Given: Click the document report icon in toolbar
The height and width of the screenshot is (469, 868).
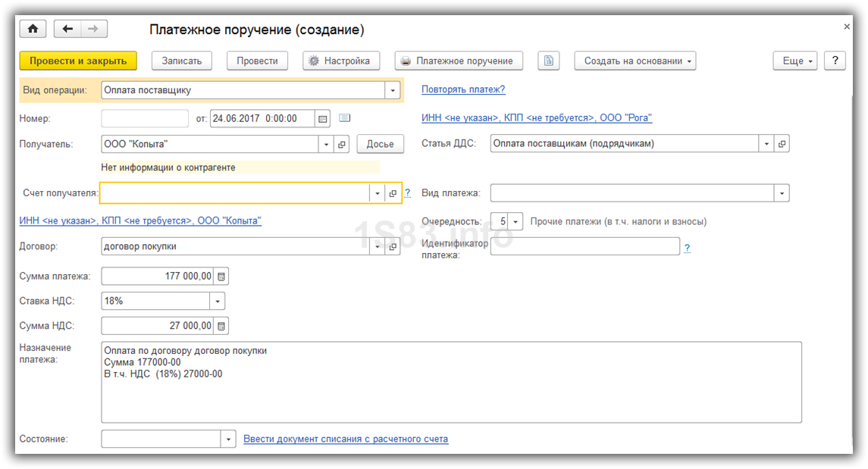Looking at the screenshot, I should [x=548, y=61].
